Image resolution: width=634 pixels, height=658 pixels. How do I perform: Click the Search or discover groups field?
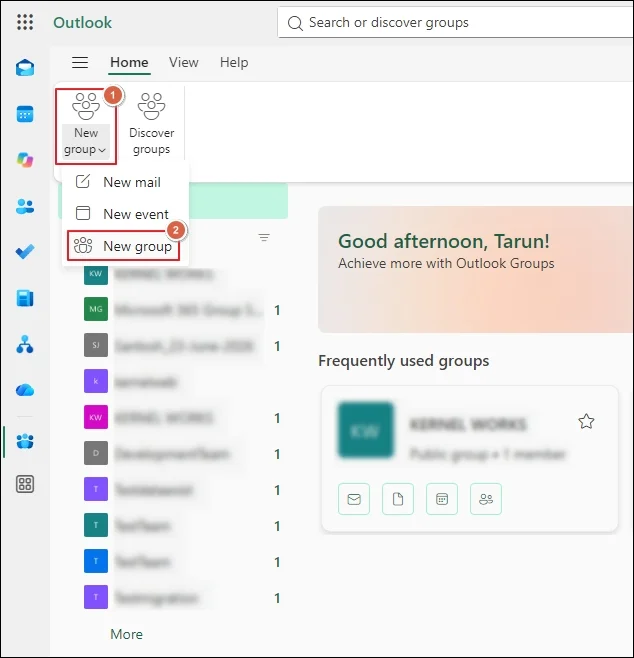(455, 22)
